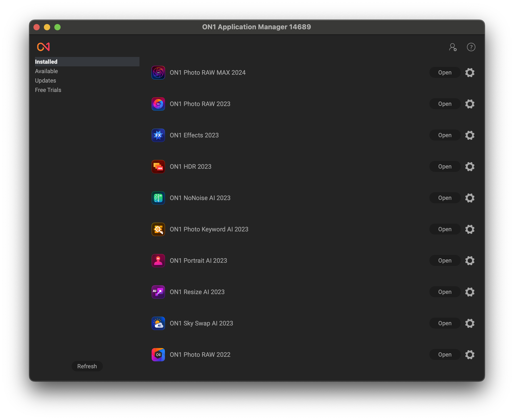The width and height of the screenshot is (514, 420).
Task: Click ON1 Sky Swap AI 2023 icon
Action: click(x=158, y=323)
